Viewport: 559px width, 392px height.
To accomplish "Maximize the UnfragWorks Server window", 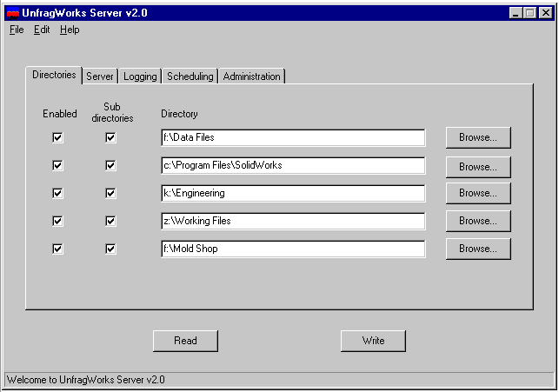I will point(529,13).
